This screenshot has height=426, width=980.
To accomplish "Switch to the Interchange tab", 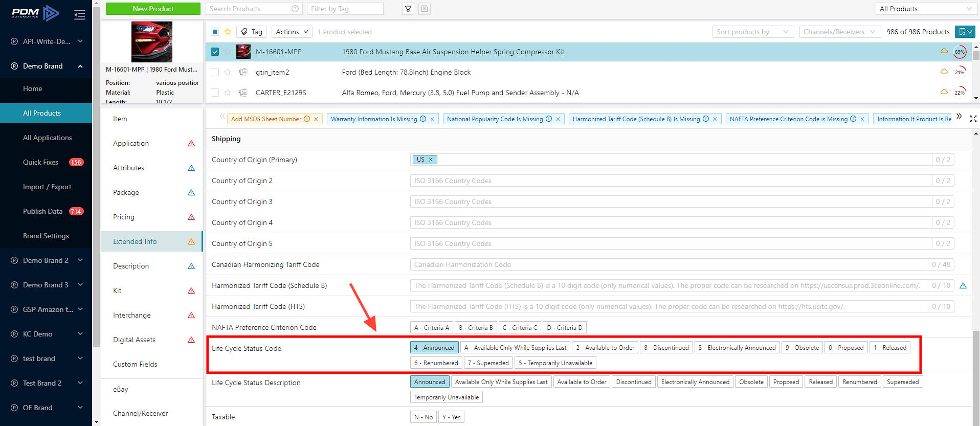I will (x=151, y=315).
